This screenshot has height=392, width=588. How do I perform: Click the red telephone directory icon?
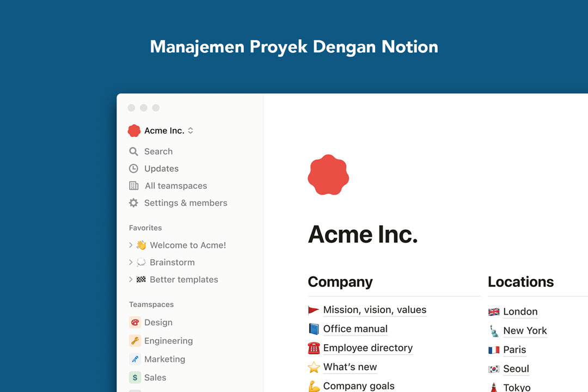[314, 348]
